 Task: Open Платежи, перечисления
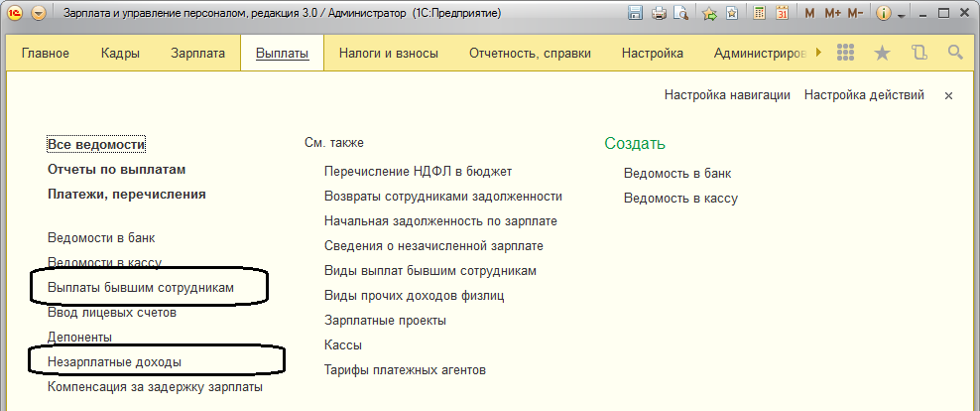pos(127,195)
